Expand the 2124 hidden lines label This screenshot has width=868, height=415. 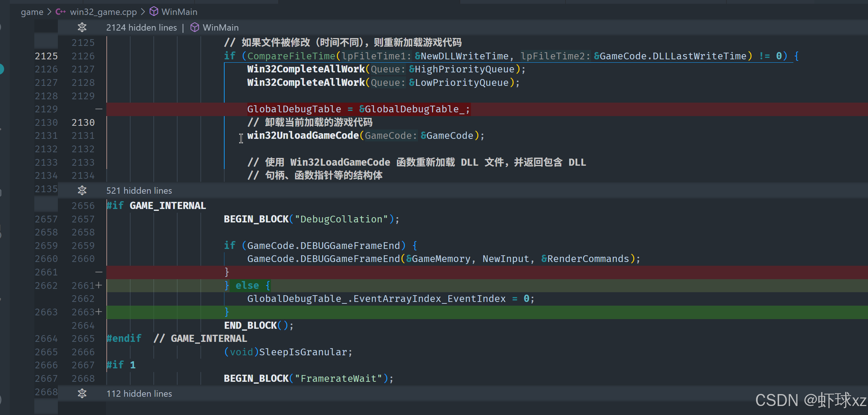click(141, 28)
